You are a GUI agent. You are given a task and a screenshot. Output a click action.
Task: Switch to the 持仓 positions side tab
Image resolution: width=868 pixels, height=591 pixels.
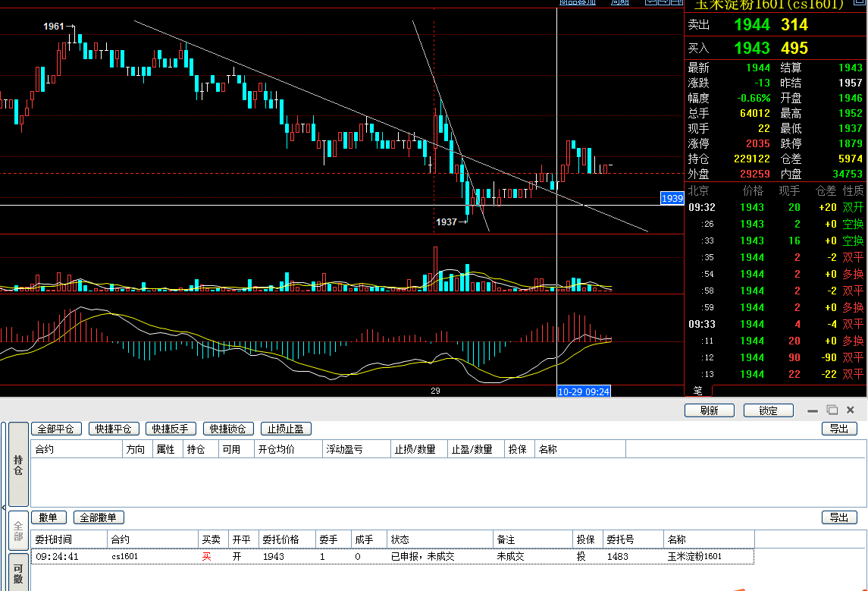coord(18,465)
